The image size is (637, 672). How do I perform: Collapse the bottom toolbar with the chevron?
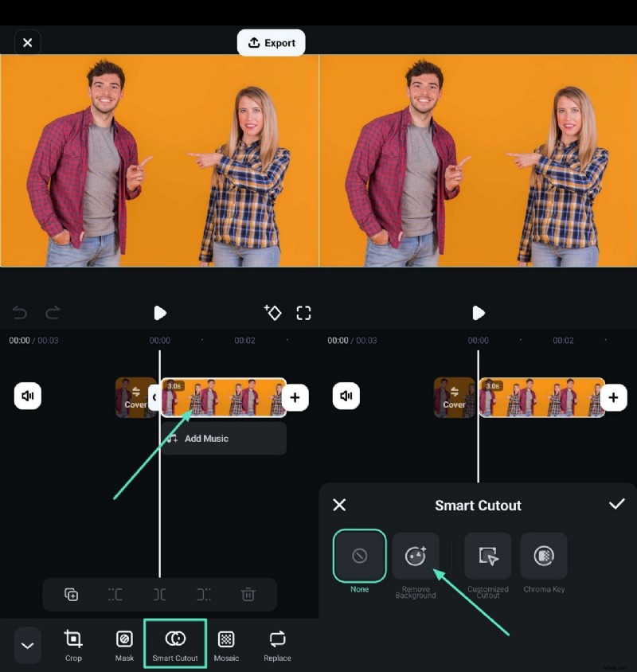(27, 645)
